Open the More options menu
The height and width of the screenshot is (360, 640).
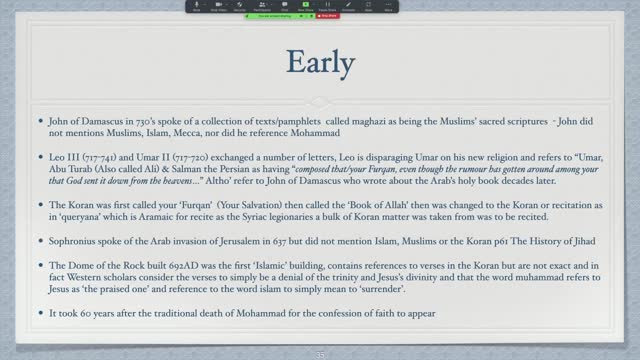tap(388, 6)
